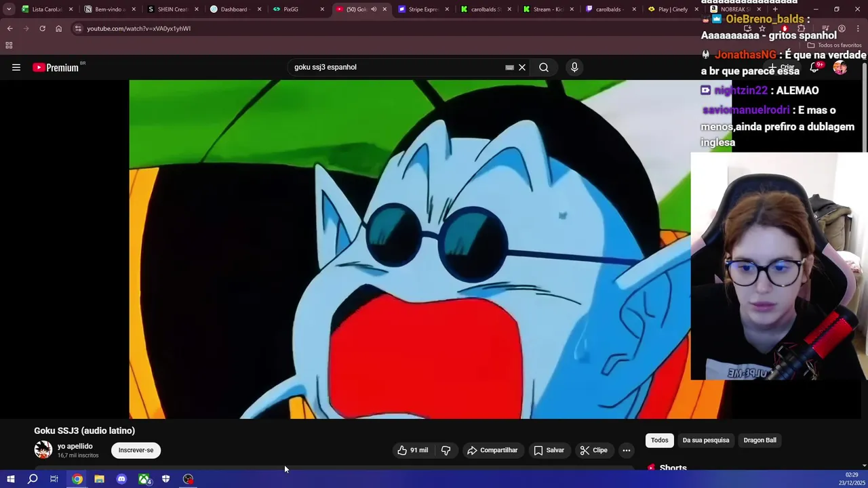Switch to the Bem-vindo Notion tab

(108, 9)
